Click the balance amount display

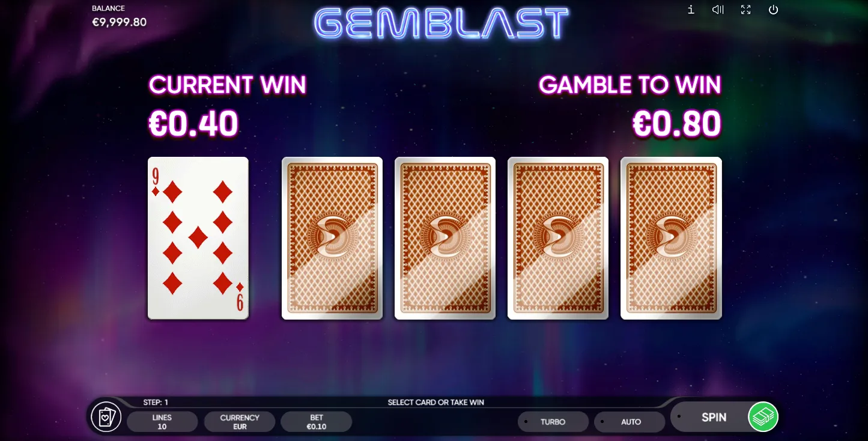(x=119, y=22)
